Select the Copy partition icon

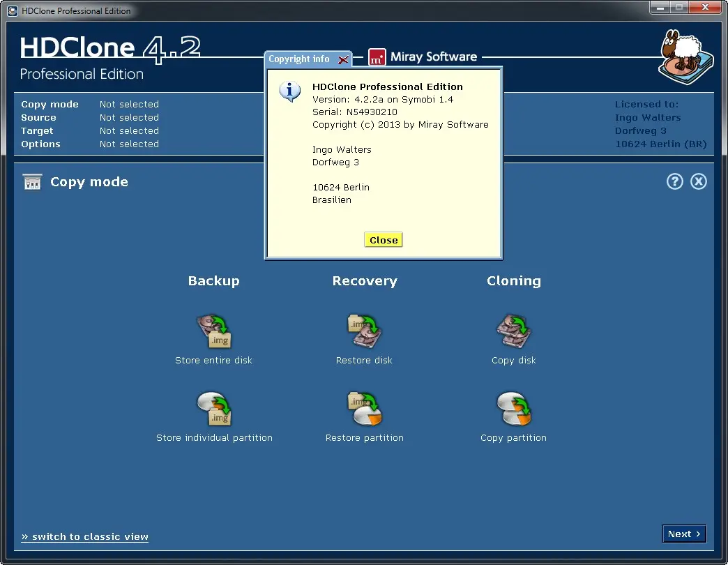pos(513,409)
